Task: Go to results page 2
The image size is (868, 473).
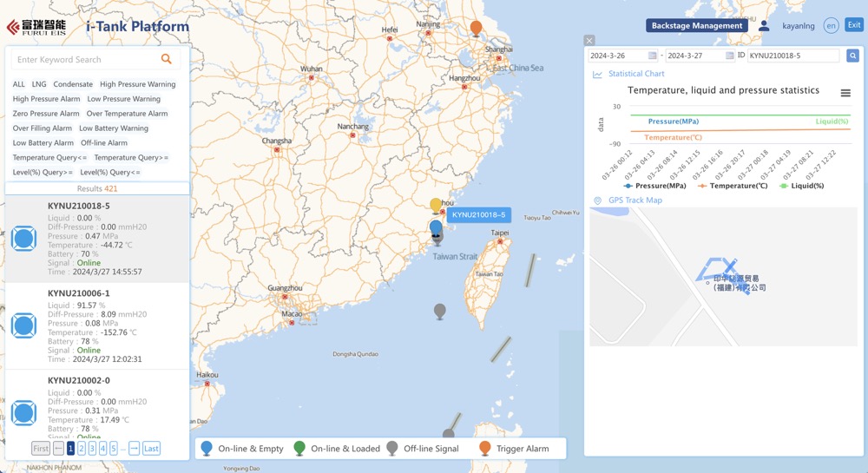Action: [x=82, y=449]
